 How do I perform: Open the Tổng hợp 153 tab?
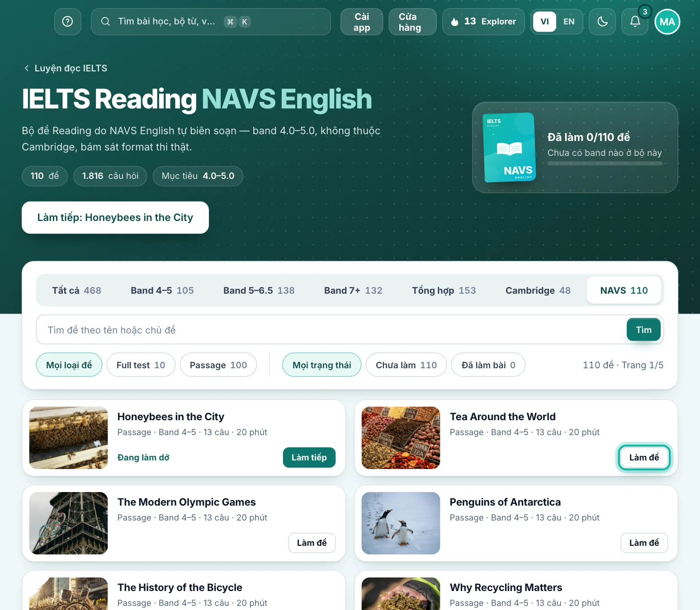[x=444, y=290]
